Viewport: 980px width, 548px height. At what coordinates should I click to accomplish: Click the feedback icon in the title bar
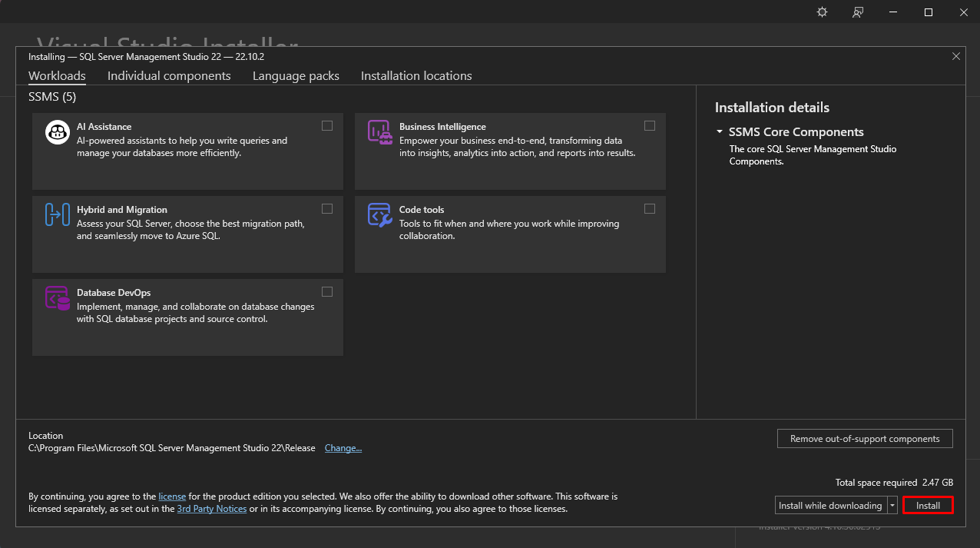pyautogui.click(x=858, y=12)
